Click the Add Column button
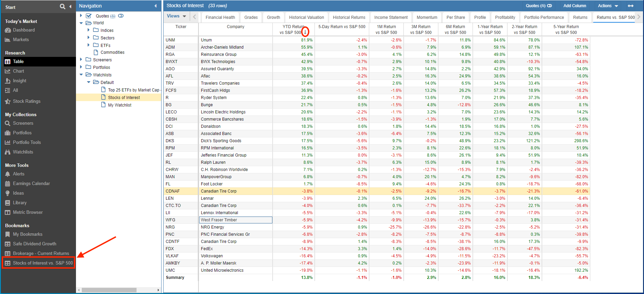Screen dimensions: 644x294 point(575,6)
